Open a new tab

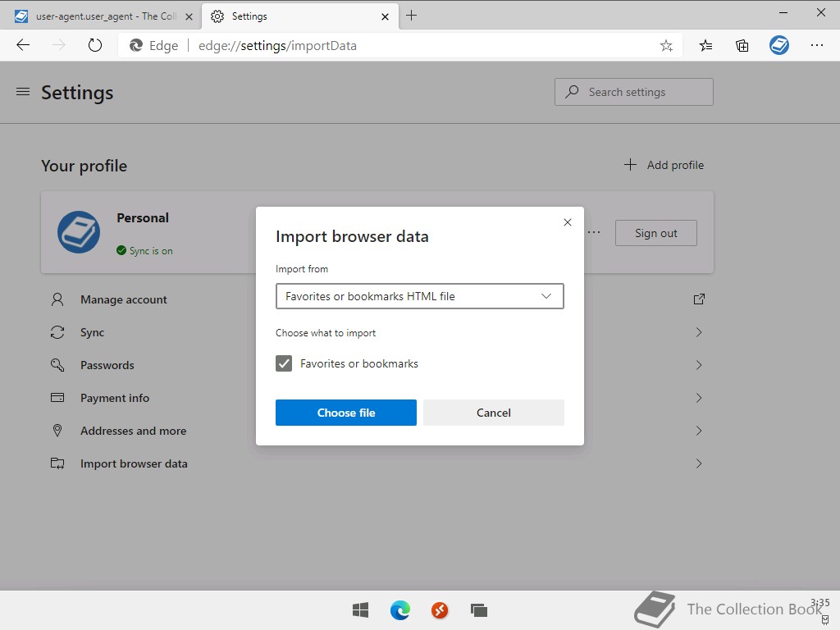412,16
